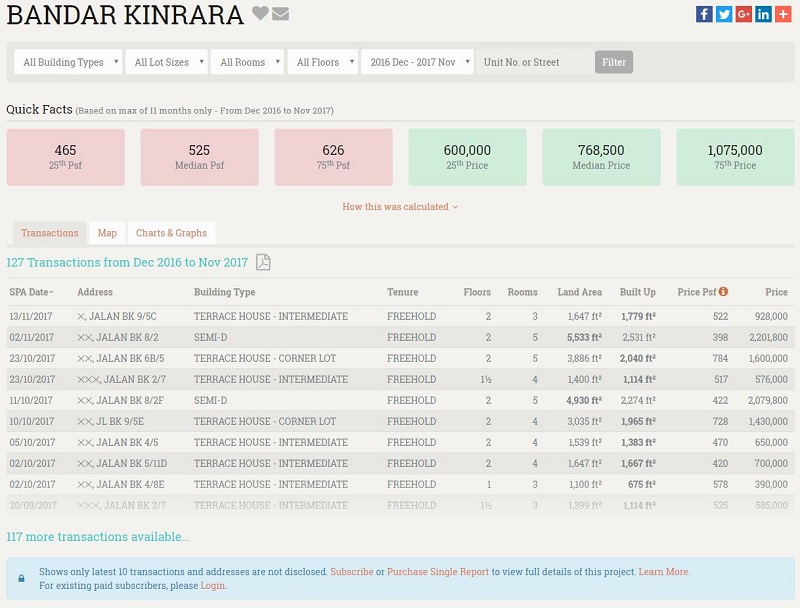Open more sharing options plus icon

coord(783,14)
